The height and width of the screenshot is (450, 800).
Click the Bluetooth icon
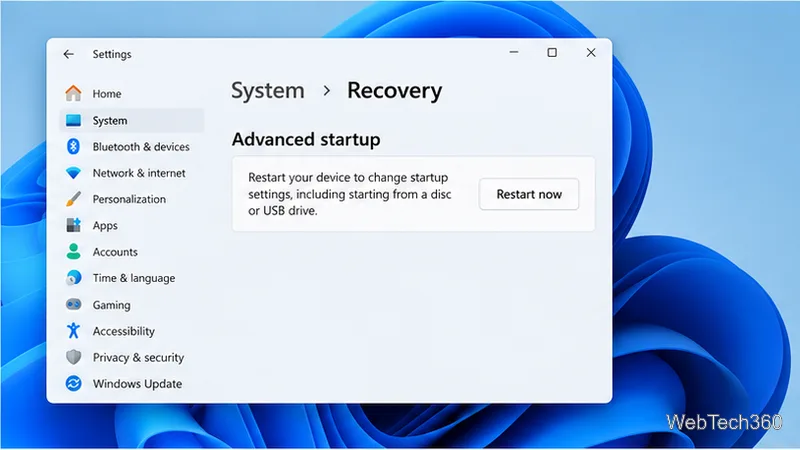(x=73, y=146)
